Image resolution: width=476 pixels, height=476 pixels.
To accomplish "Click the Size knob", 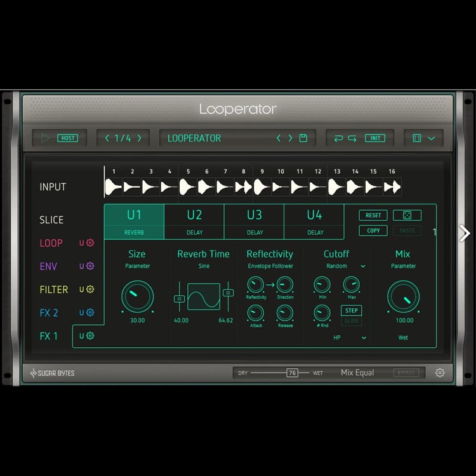I will (x=137, y=296).
